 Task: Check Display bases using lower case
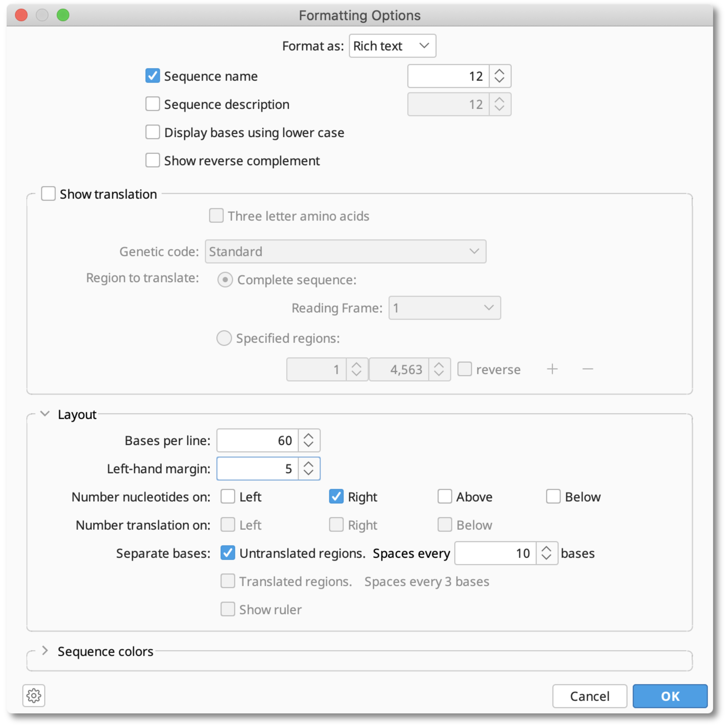[153, 132]
